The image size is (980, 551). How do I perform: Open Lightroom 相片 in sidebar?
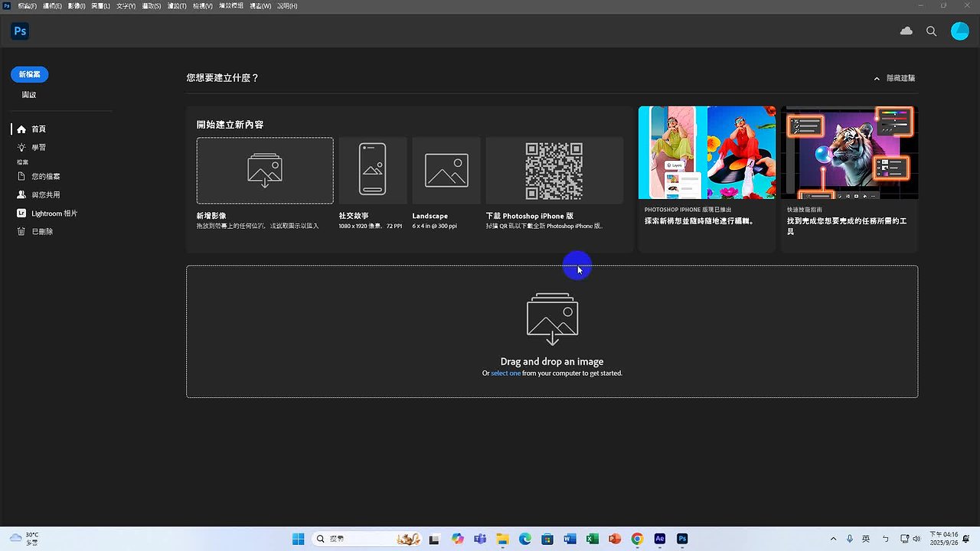54,214
